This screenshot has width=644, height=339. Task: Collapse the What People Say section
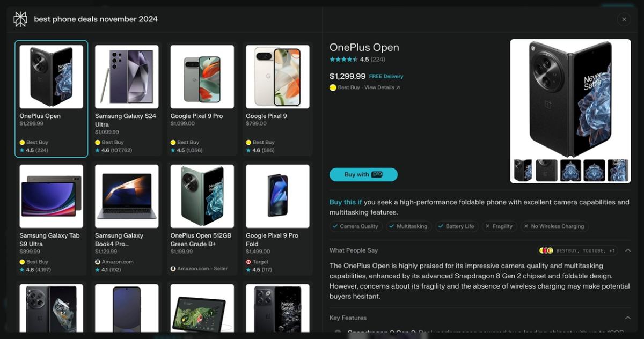(627, 250)
